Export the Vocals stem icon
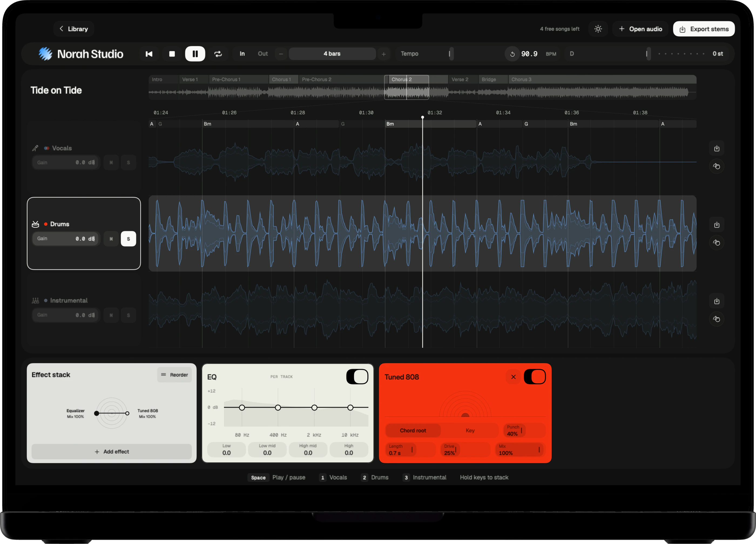756x544 pixels. coord(717,148)
